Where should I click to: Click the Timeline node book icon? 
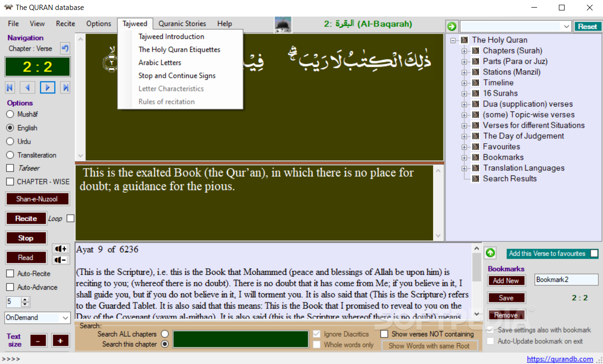[x=476, y=82]
